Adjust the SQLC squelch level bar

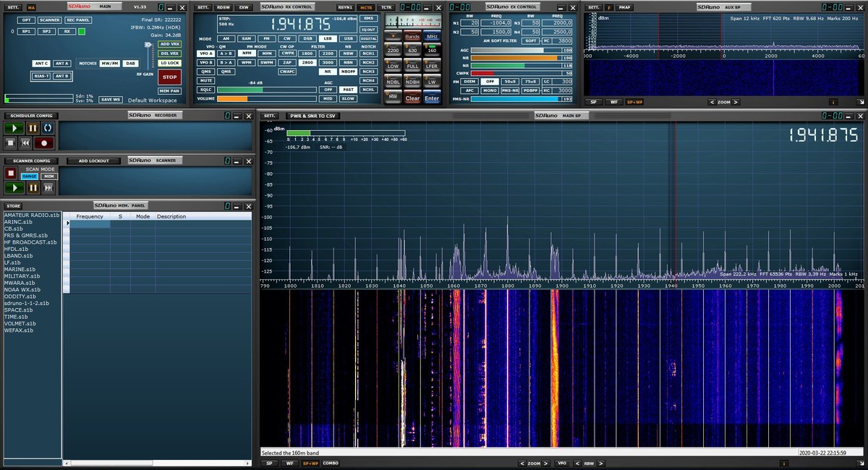point(266,90)
